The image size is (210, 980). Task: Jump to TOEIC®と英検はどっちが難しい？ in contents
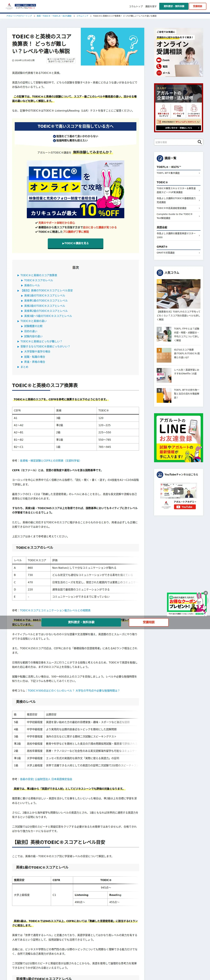(41, 341)
